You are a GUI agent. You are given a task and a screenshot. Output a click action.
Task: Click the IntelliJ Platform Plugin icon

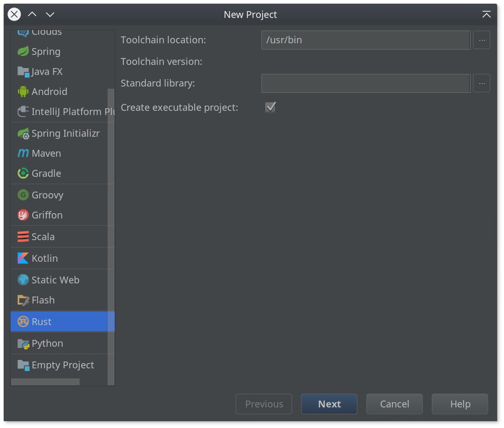[23, 111]
